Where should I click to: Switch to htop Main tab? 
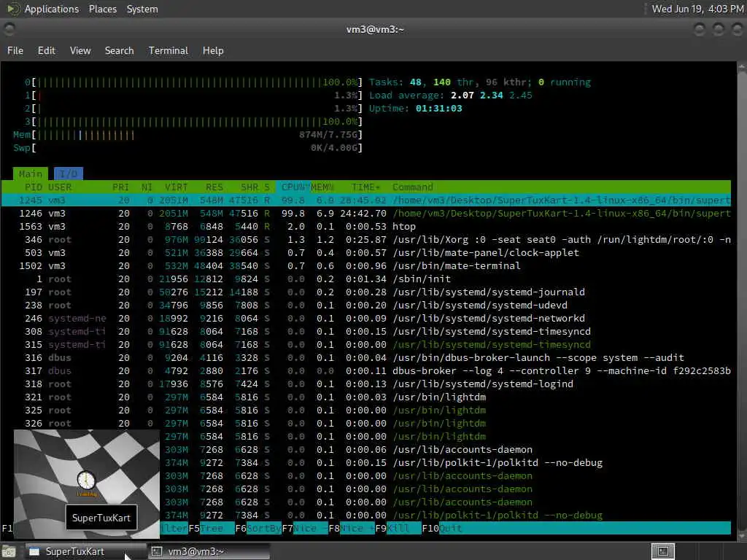pyautogui.click(x=31, y=174)
